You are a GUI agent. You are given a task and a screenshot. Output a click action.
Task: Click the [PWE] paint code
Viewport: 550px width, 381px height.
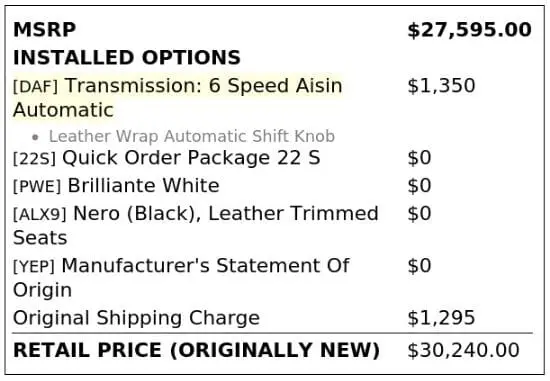[x=37, y=187]
